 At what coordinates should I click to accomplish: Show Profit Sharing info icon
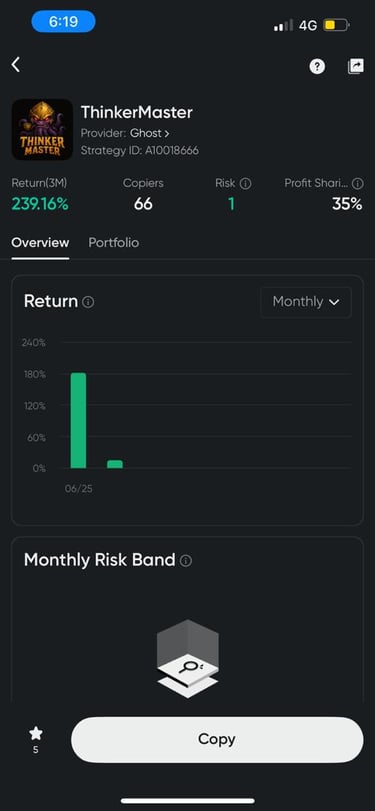[x=357, y=184]
